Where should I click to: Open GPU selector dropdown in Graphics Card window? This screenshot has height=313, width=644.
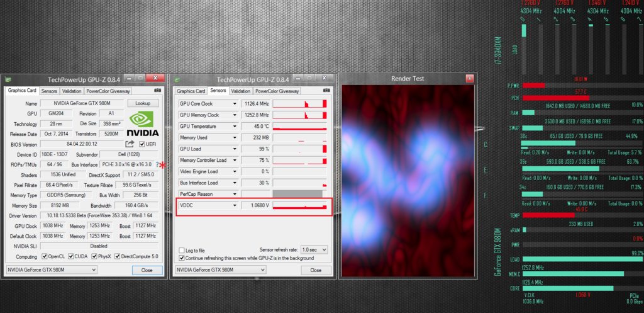click(52, 270)
